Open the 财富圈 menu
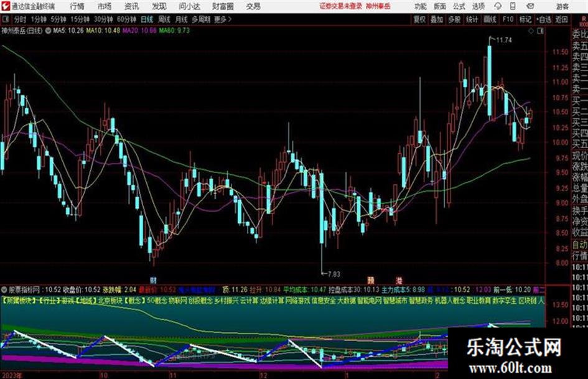Screen dimensions: 588x379 [223, 6]
